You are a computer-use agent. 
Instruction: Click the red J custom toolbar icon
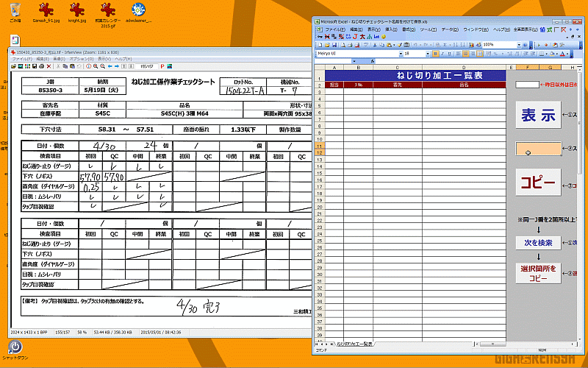point(355,36)
